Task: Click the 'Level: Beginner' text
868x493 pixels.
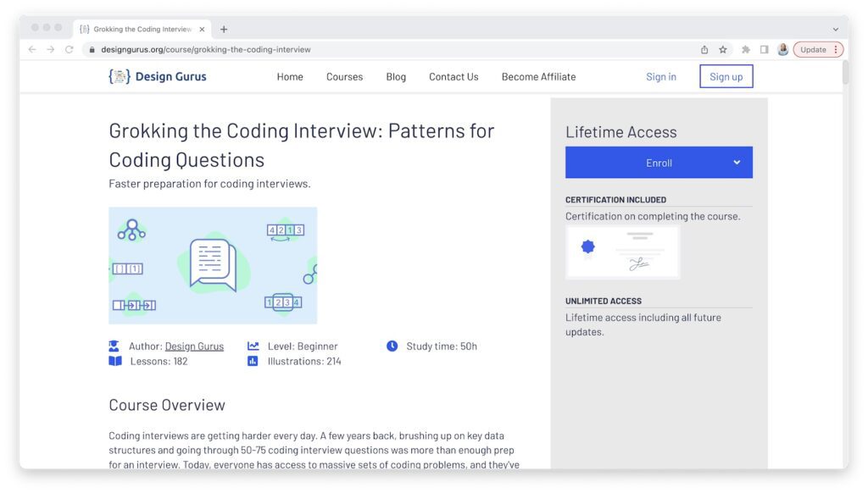Action: point(303,346)
